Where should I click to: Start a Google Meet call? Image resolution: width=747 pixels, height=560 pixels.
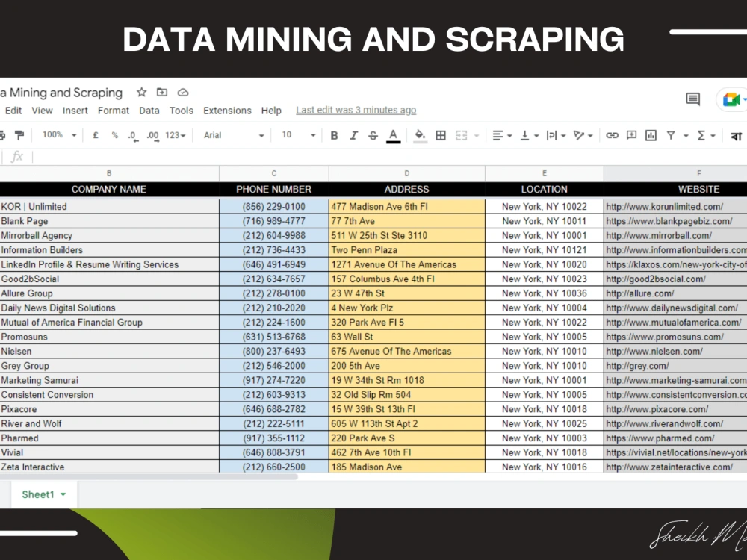[x=733, y=99]
